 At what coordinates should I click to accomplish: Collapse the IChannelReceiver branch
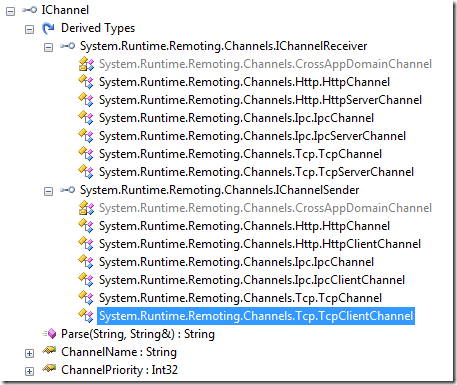(48, 47)
